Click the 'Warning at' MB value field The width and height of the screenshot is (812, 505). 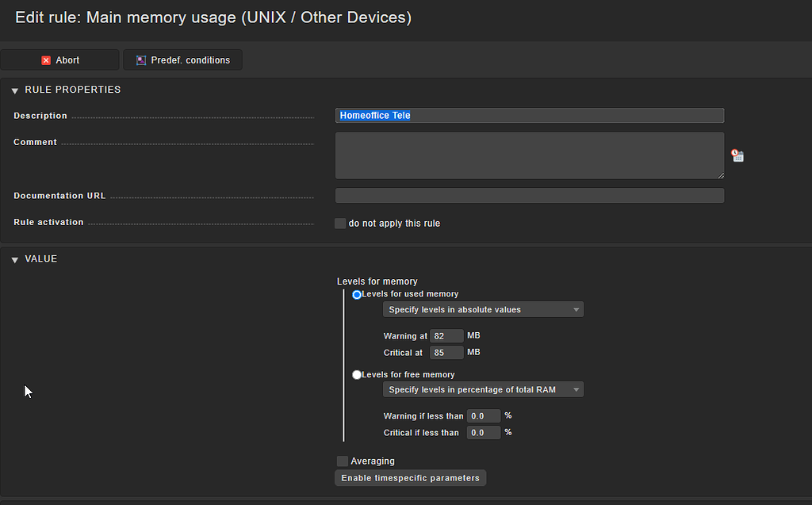coord(446,336)
